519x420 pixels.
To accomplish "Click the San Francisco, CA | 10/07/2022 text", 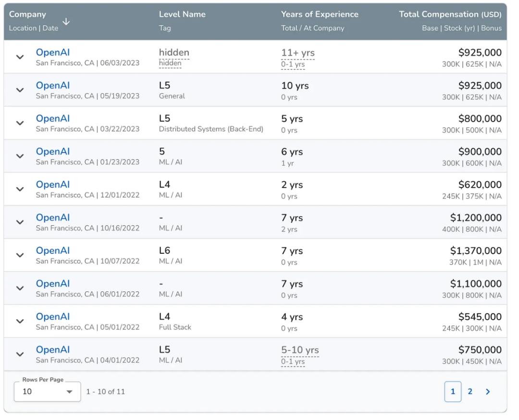I will [88, 261].
